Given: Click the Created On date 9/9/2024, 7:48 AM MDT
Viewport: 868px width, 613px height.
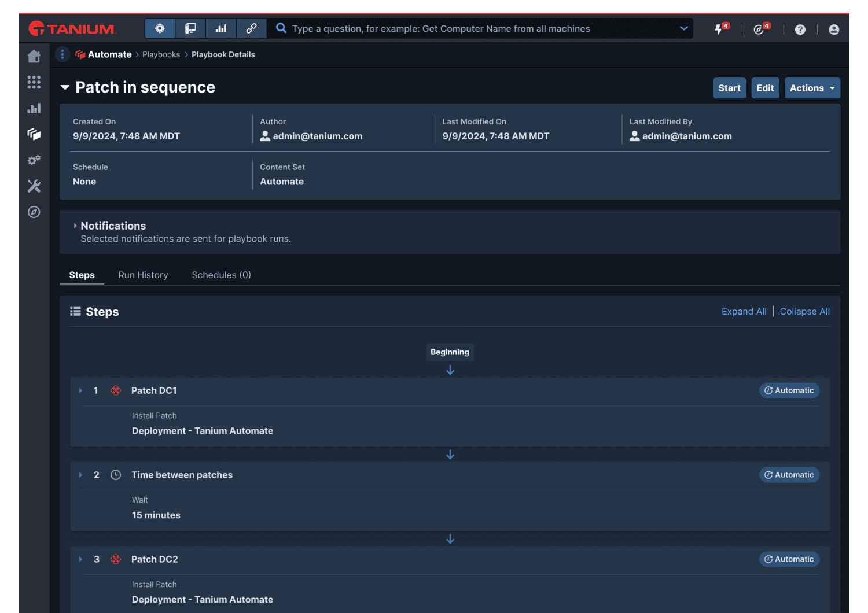Looking at the screenshot, I should point(126,136).
